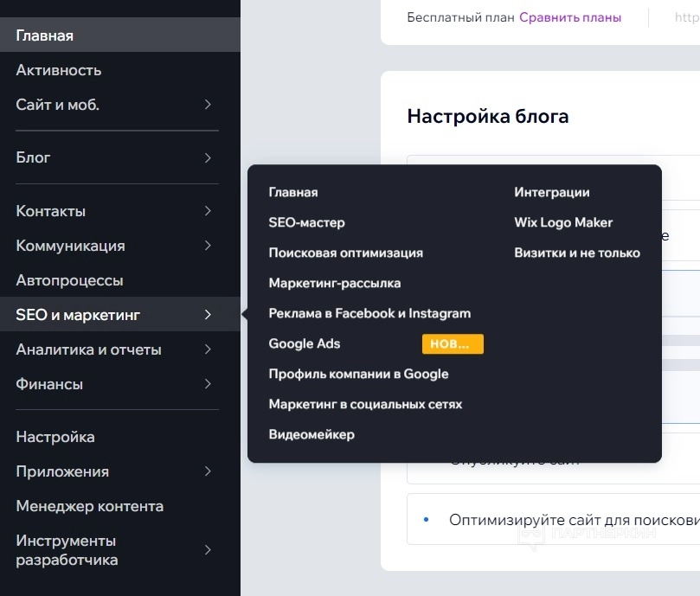Image resolution: width=700 pixels, height=596 pixels.
Task: Open Wix Logo Maker
Action: (x=563, y=222)
